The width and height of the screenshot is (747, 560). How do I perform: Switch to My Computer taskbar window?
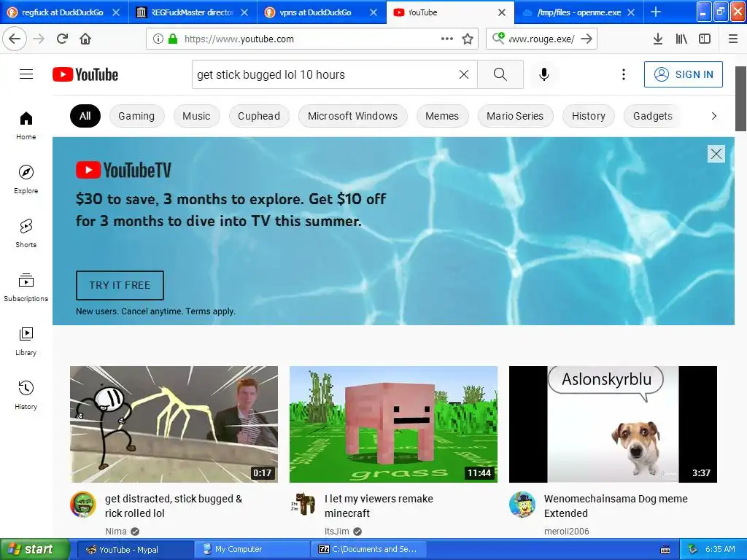coord(252,549)
